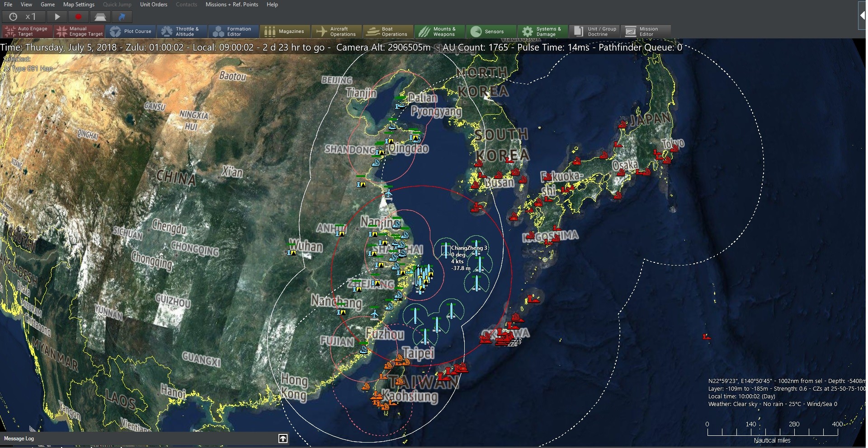Image resolution: width=868 pixels, height=448 pixels.
Task: Toggle Manual Engage Target mode
Action: click(79, 31)
